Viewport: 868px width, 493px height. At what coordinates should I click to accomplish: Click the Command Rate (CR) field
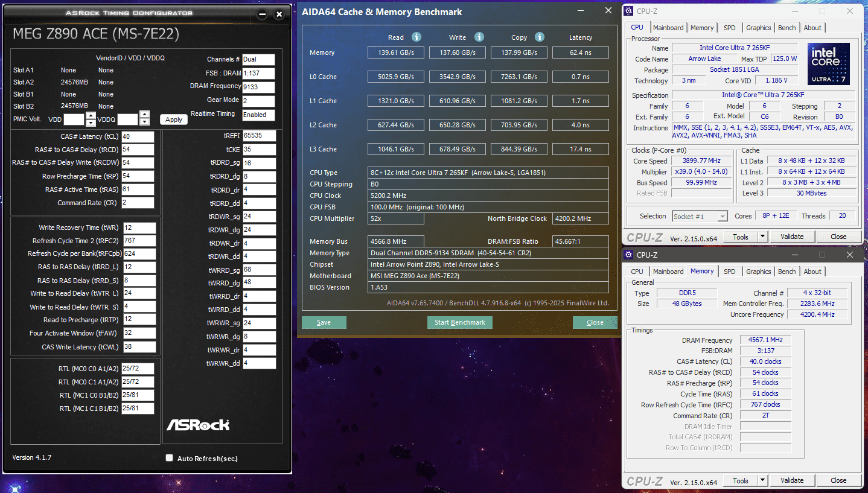[138, 203]
